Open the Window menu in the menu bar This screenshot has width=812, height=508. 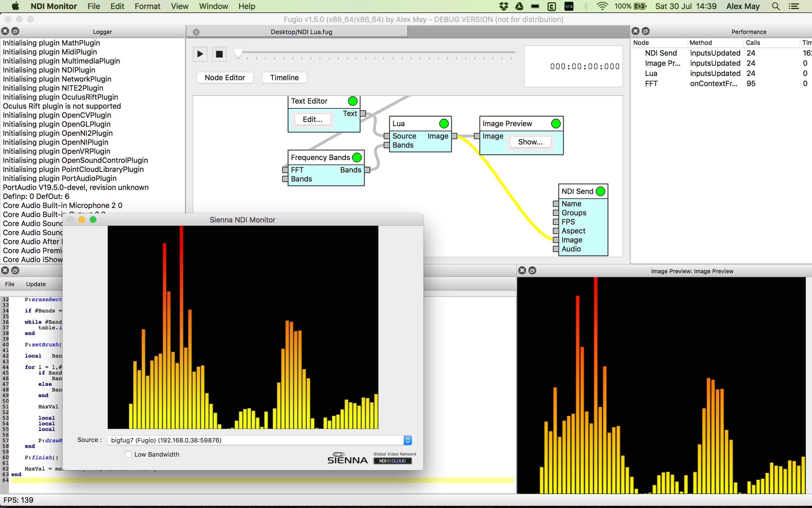(213, 6)
